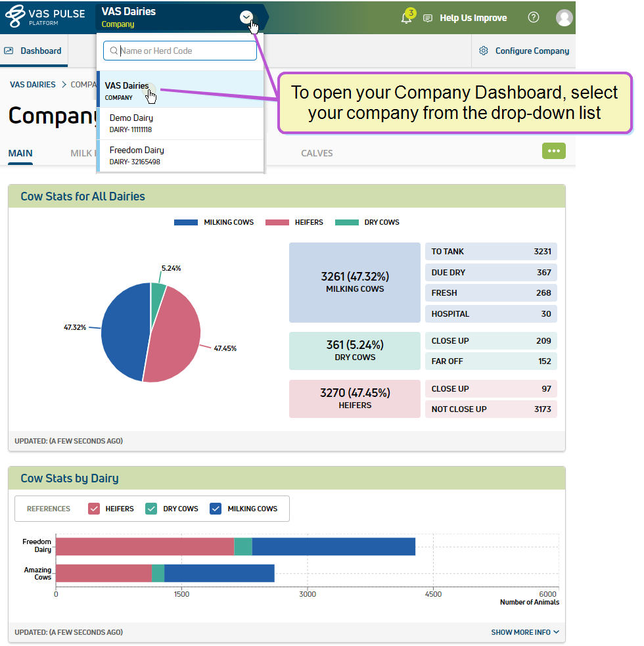Click the Help Us Improve link

tap(473, 18)
